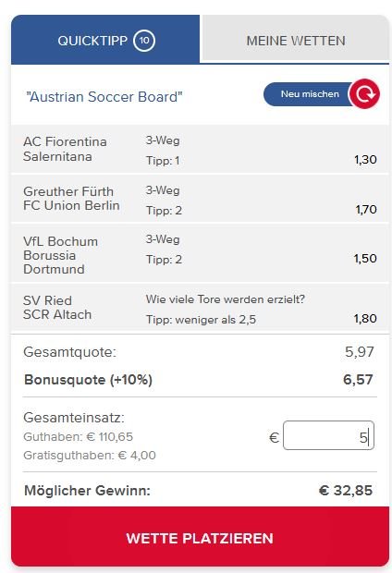Select the AC Fiorentina vs Salernitana bet row
This screenshot has width=392, height=573.
tap(200, 149)
